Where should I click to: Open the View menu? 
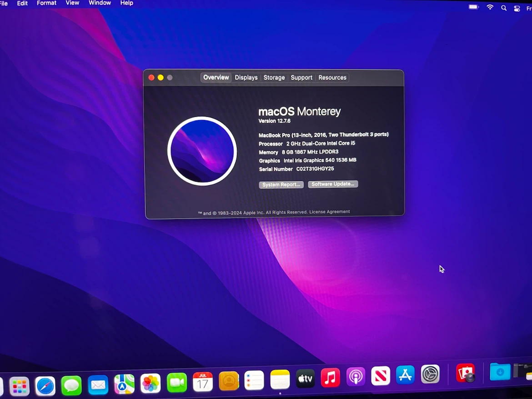(72, 3)
